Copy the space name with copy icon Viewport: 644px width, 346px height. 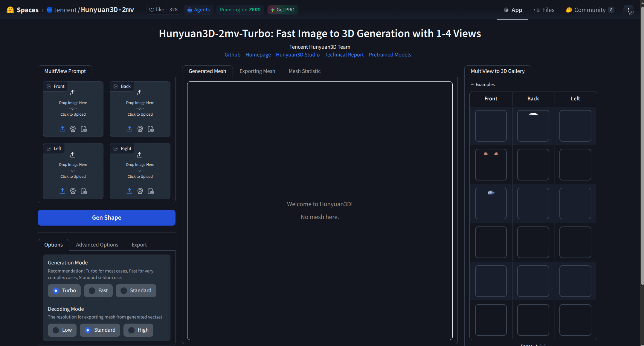[x=139, y=10]
